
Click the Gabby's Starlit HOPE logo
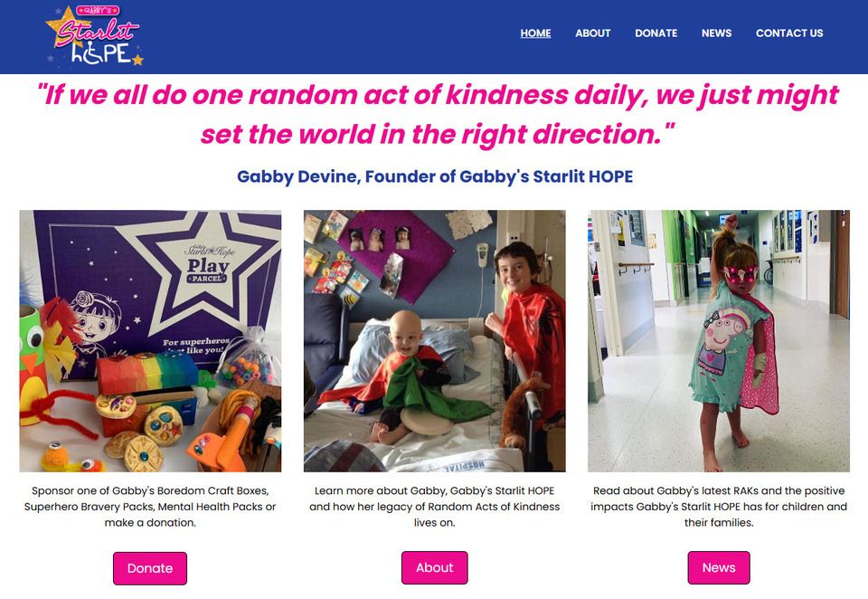point(95,35)
